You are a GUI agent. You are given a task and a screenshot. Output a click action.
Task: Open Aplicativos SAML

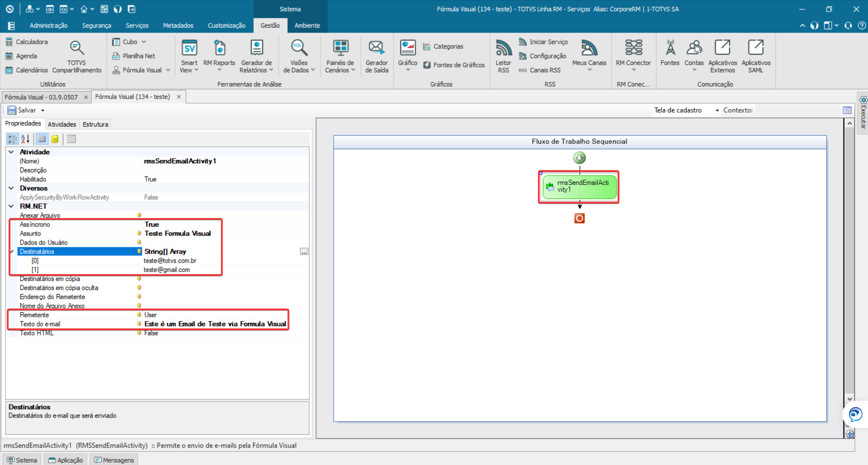[x=756, y=57]
